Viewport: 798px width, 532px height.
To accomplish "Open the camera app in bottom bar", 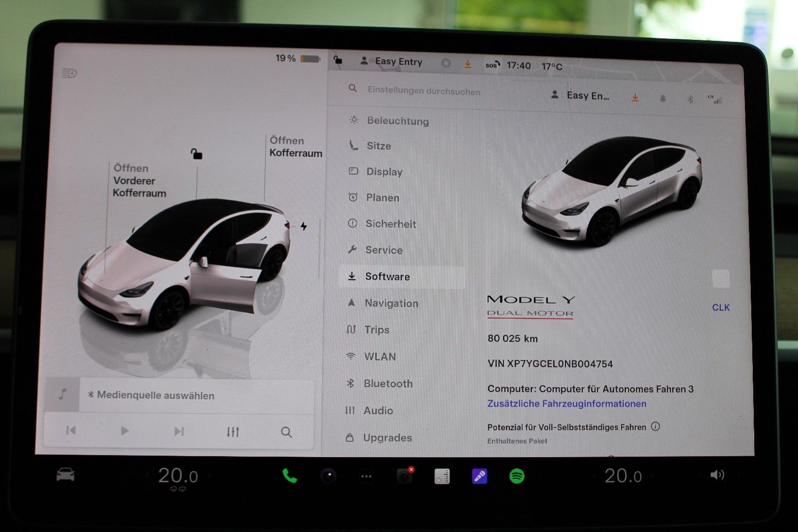I will click(328, 476).
